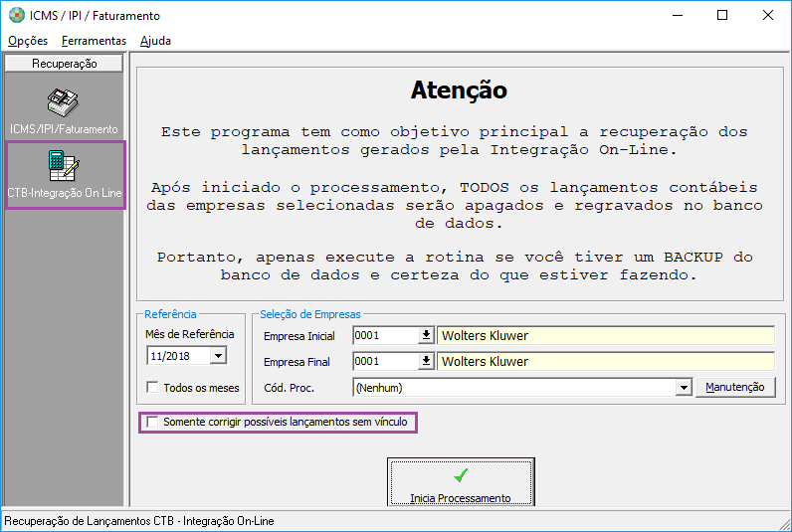
Task: Open the ICMS/IPI/Faturamento printer icon
Action: [63, 102]
